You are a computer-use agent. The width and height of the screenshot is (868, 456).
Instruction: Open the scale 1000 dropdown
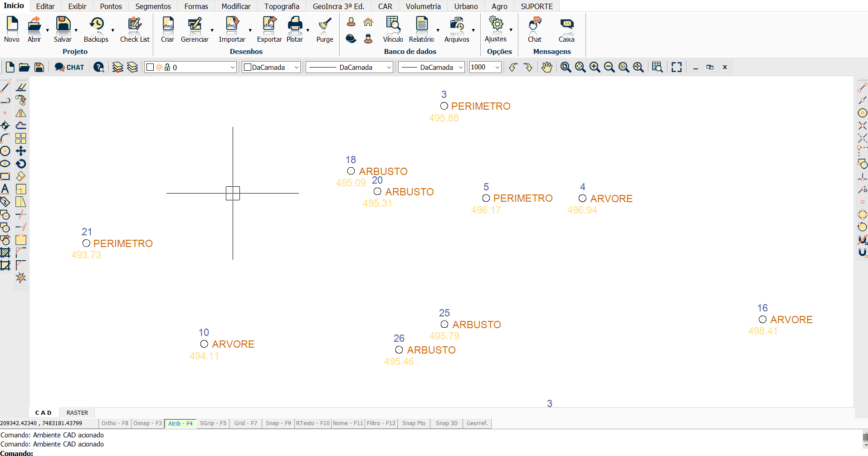497,68
